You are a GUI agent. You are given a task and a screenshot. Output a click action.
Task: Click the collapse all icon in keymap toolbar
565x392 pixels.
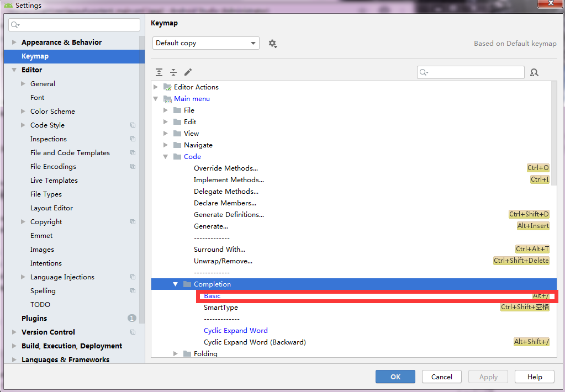(173, 72)
